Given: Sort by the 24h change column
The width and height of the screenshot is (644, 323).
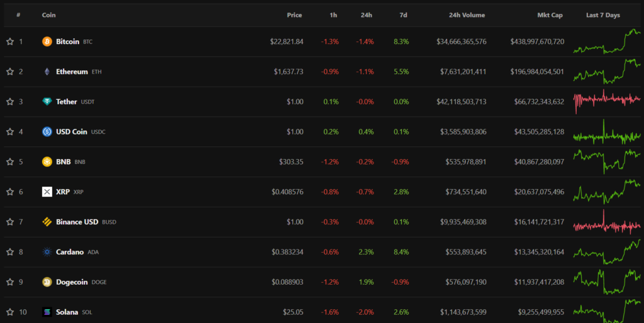Looking at the screenshot, I should coord(367,15).
